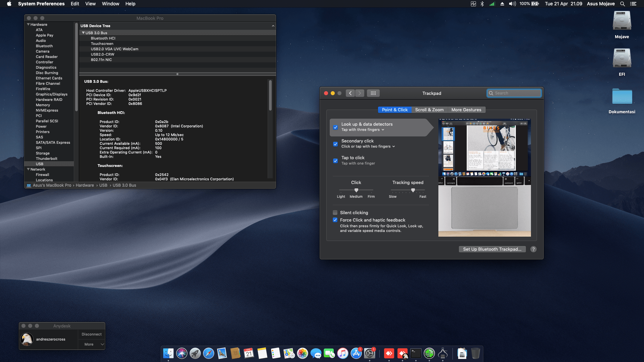Open the Edit menu
Screen dimensions: 644x362
(75, 4)
